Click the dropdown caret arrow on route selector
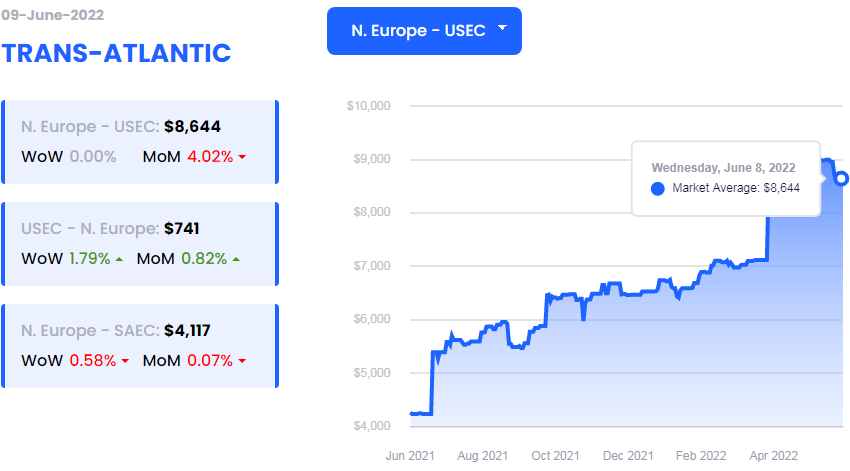 point(502,29)
